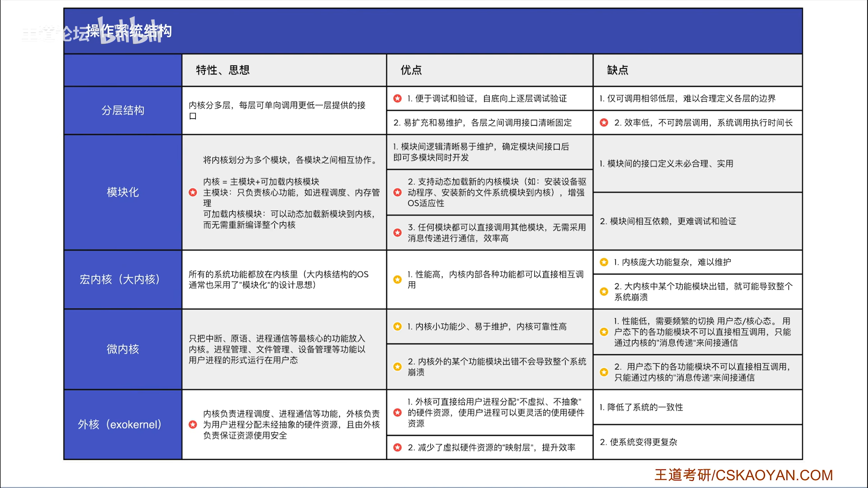Viewport: 868px width, 488px height.
Task: Click 王道考研/CSKAOYAN.COM footer text
Action: coord(744,475)
